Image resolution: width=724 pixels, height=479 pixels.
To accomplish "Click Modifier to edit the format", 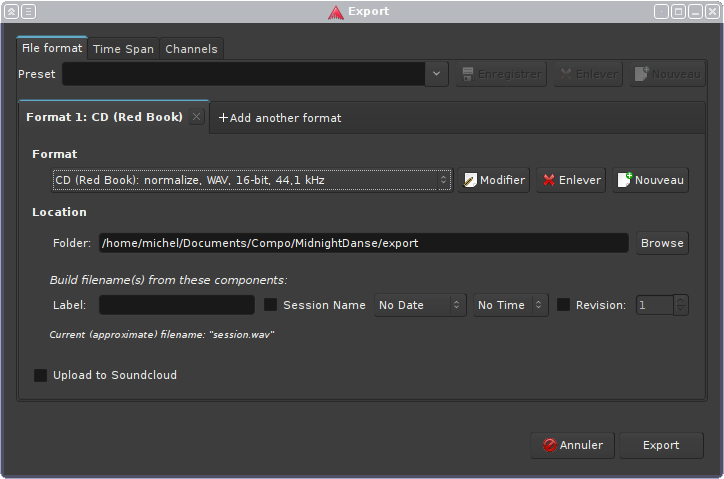I will pyautogui.click(x=494, y=180).
